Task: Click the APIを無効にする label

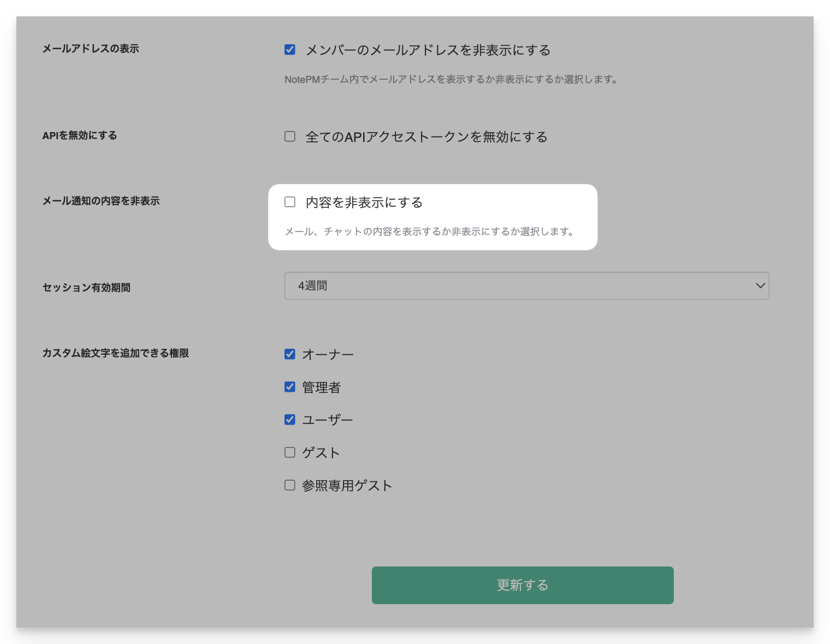Action: (80, 135)
